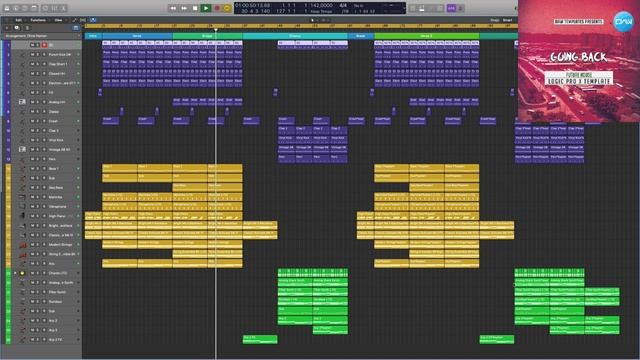The width and height of the screenshot is (640, 360).
Task: Open the Editors pane with the scissors icon
Action: tap(64, 8)
